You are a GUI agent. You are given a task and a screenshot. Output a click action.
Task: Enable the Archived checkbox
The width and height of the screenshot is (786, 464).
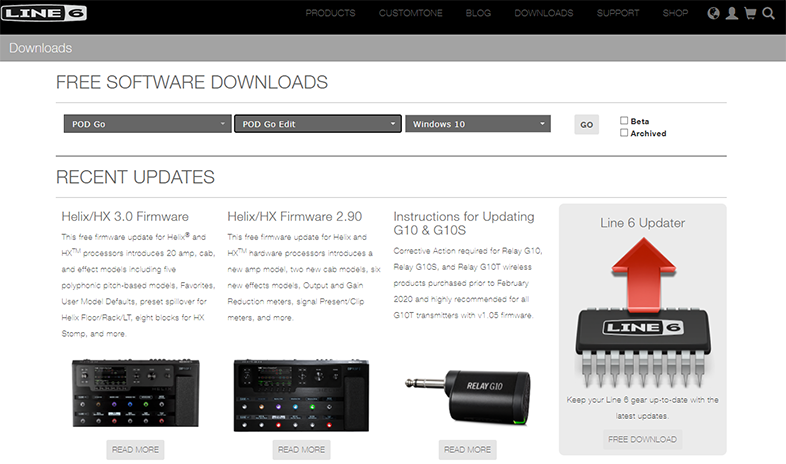pos(624,132)
